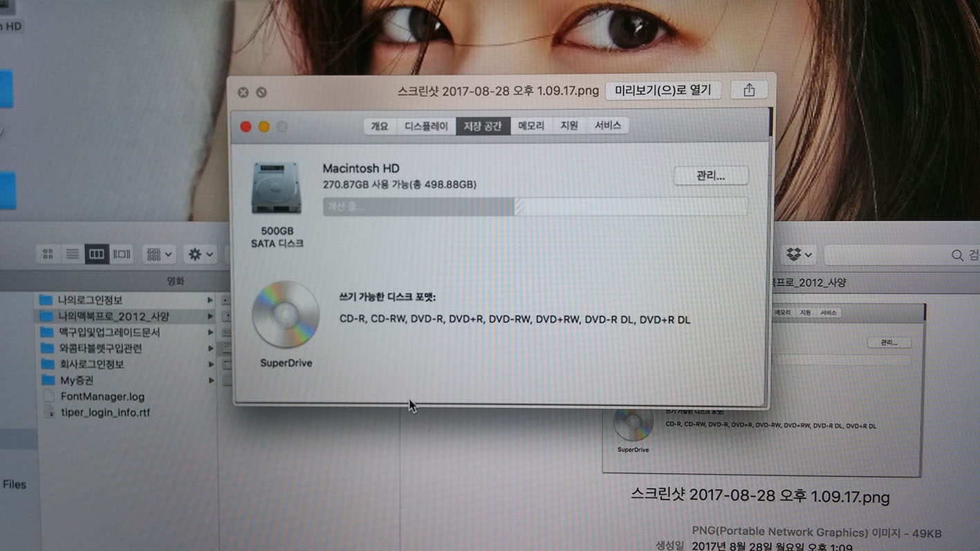Click the 미리보기(으)로 열기 button
This screenshot has height=551, width=980.
663,91
